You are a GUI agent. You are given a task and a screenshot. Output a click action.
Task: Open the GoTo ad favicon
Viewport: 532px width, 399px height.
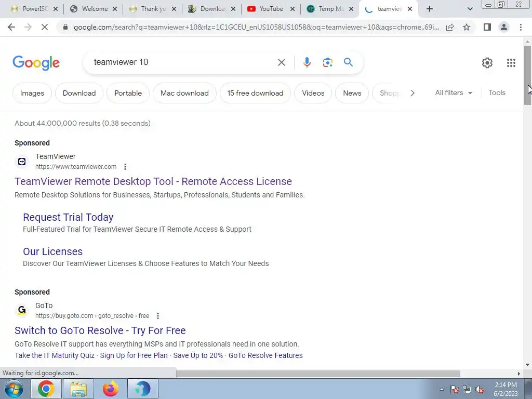click(x=22, y=310)
